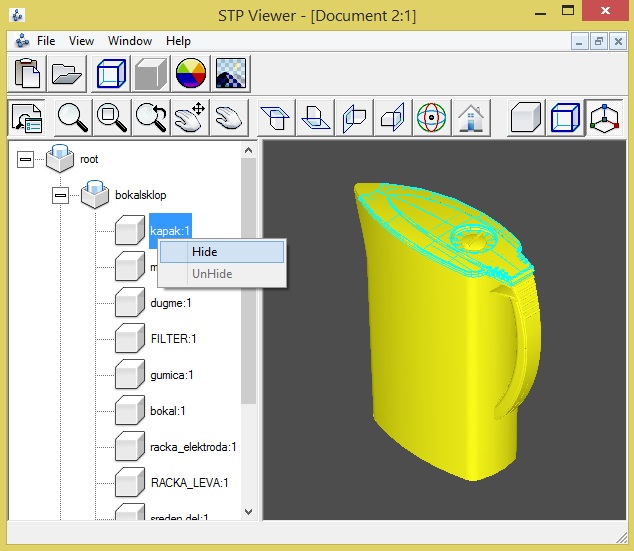
Task: Select FILTER:1 in the tree
Action: click(x=173, y=339)
